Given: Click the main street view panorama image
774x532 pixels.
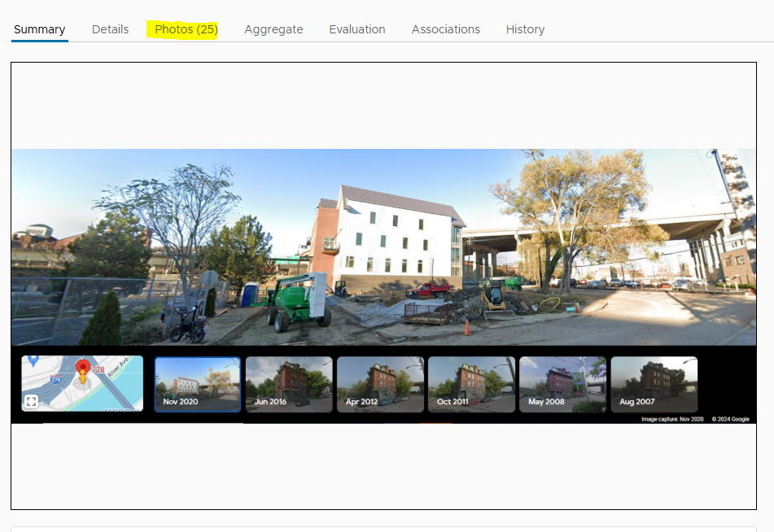Looking at the screenshot, I should click(383, 246).
